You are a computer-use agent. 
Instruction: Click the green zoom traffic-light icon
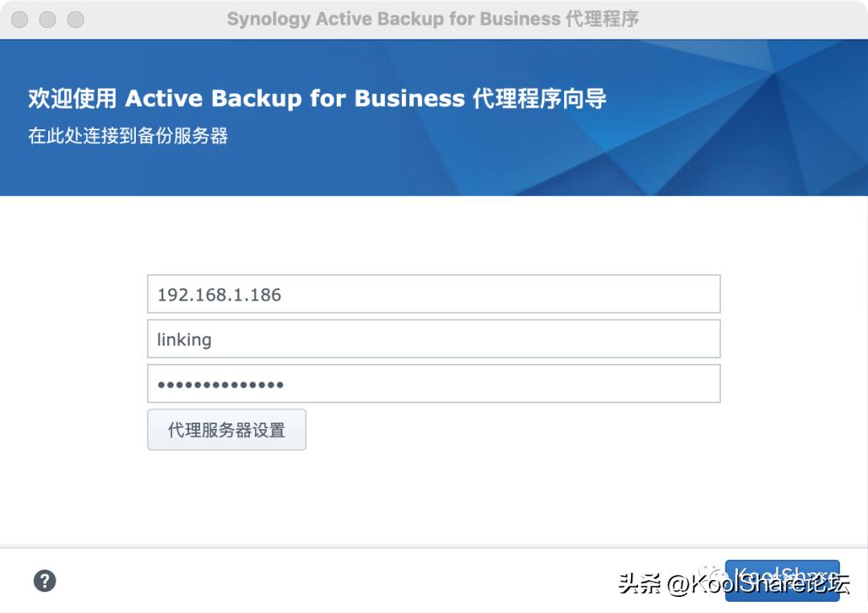click(74, 18)
